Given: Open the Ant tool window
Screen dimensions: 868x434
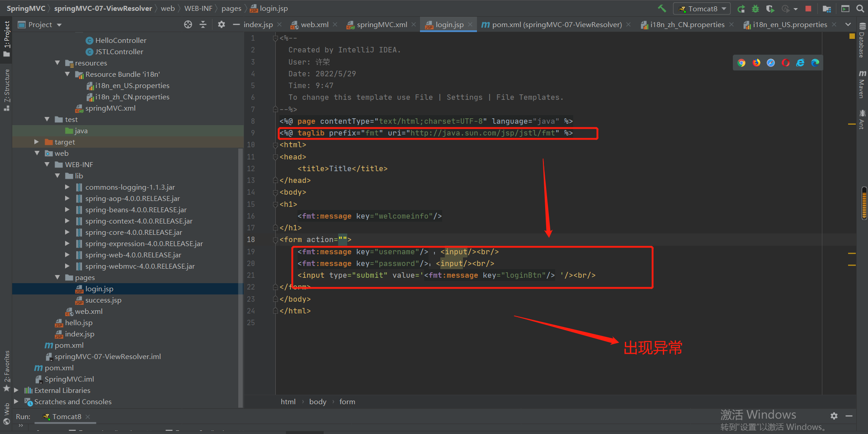Looking at the screenshot, I should 862,119.
